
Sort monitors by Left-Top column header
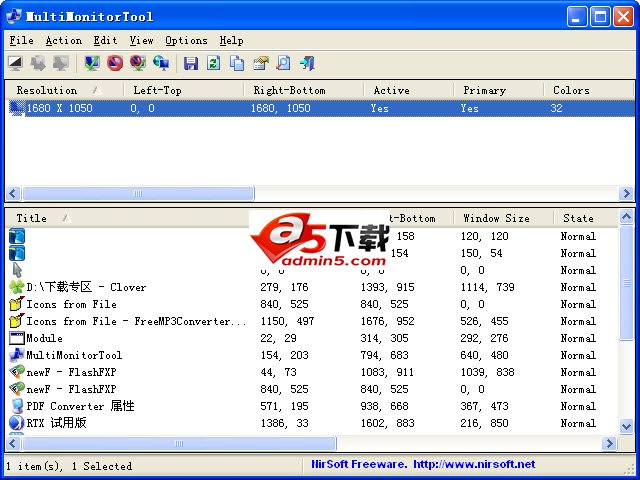click(x=184, y=90)
